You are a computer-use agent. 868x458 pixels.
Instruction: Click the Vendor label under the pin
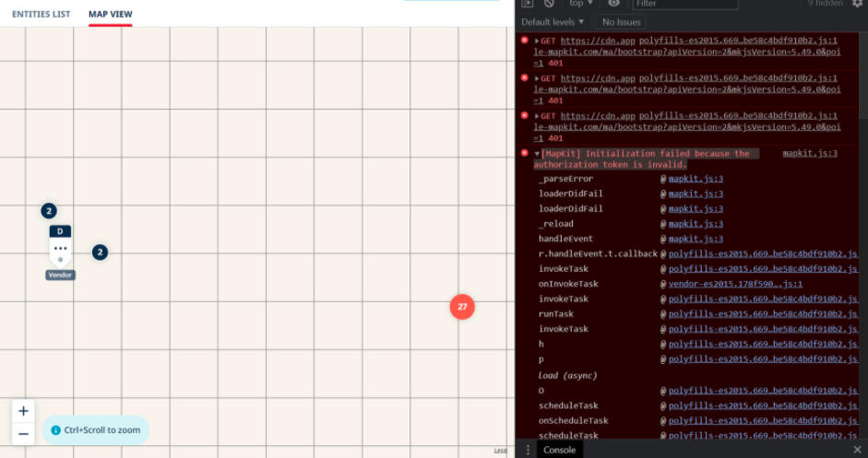click(60, 275)
